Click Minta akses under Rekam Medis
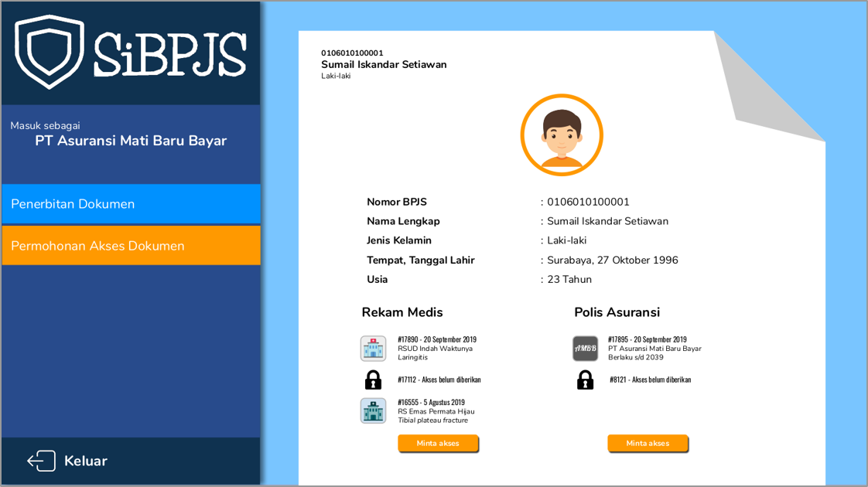Image resolution: width=868 pixels, height=487 pixels. coord(438,443)
